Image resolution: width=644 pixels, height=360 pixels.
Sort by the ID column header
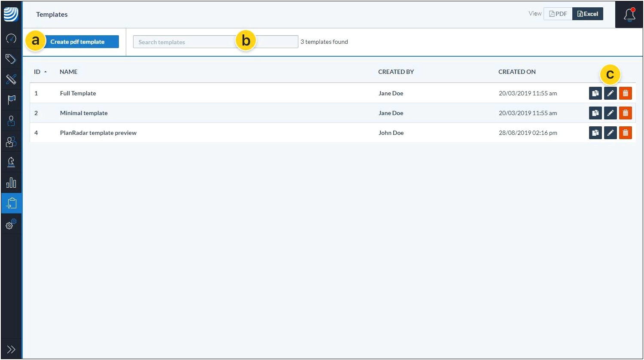tap(40, 72)
